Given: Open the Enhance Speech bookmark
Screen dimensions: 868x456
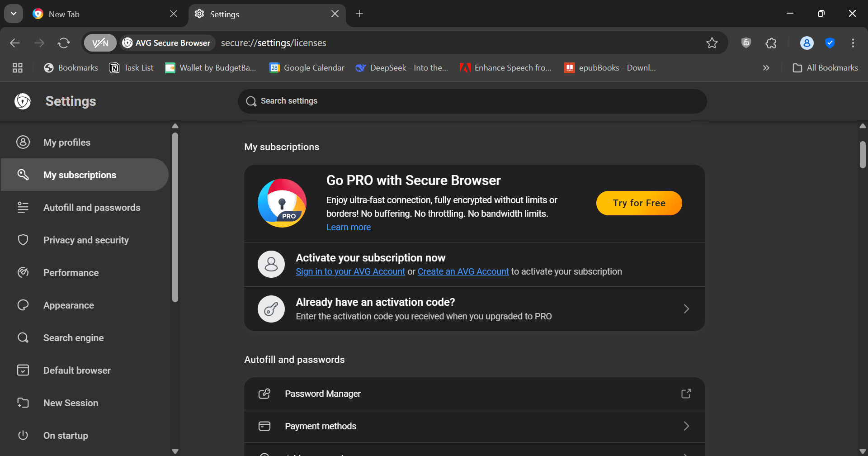Looking at the screenshot, I should (505, 68).
